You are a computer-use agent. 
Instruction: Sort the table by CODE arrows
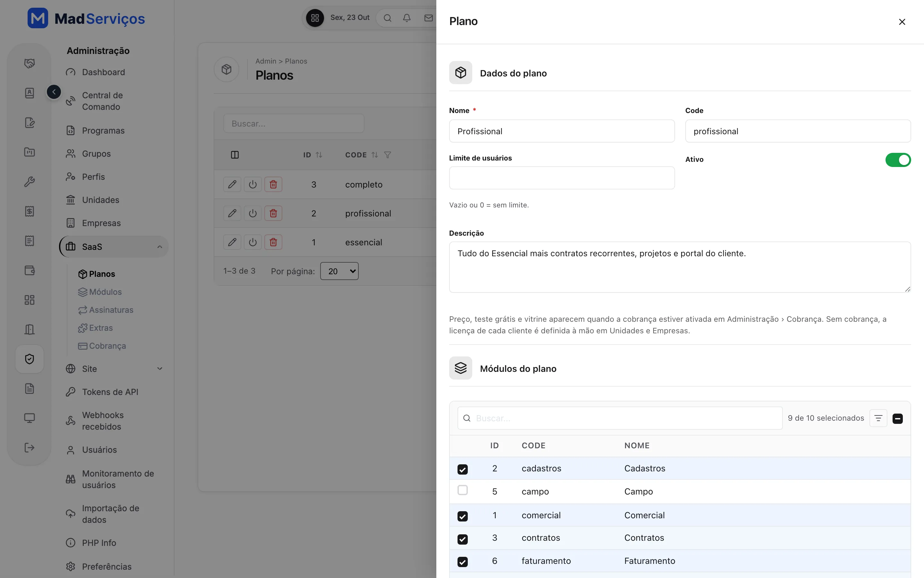(x=374, y=155)
